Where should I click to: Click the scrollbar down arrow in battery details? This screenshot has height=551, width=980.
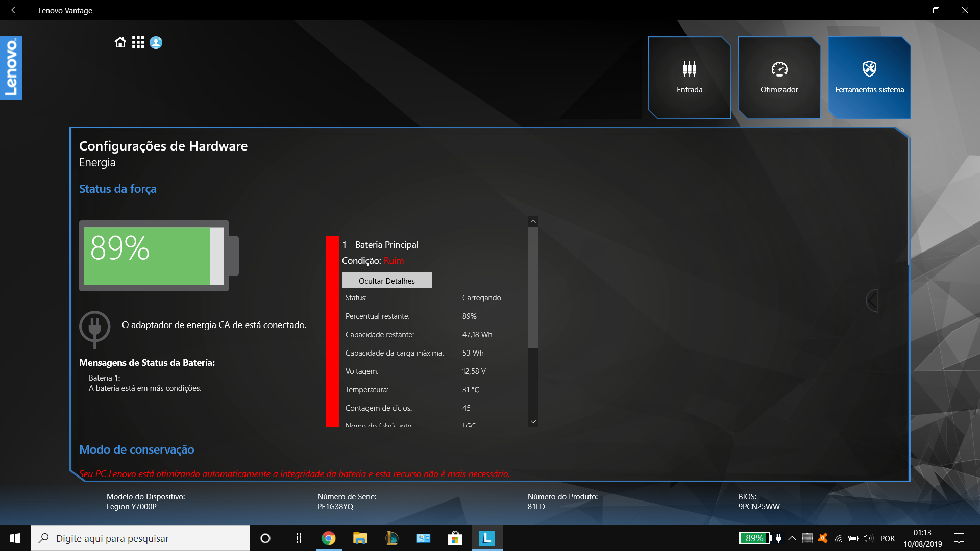pos(533,422)
